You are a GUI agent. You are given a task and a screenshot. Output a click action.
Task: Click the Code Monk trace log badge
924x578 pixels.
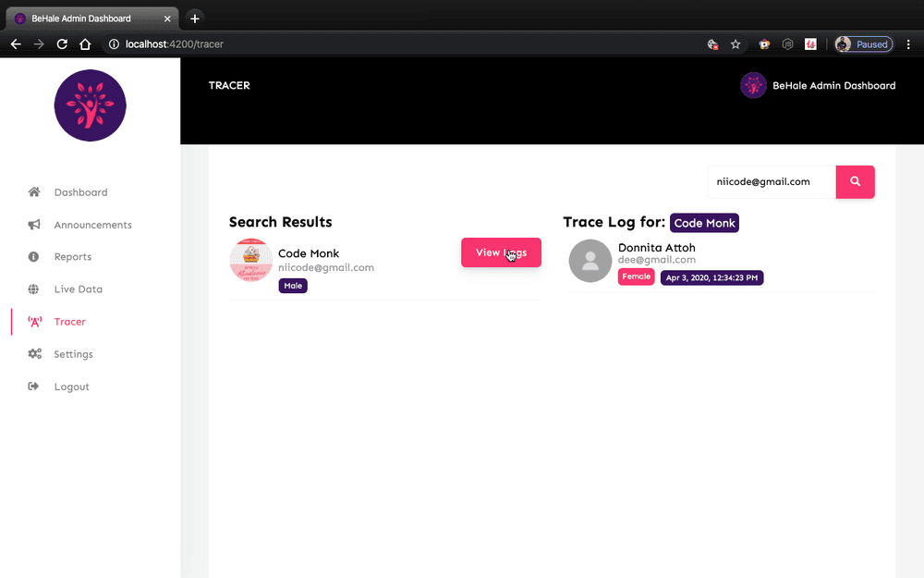(704, 223)
